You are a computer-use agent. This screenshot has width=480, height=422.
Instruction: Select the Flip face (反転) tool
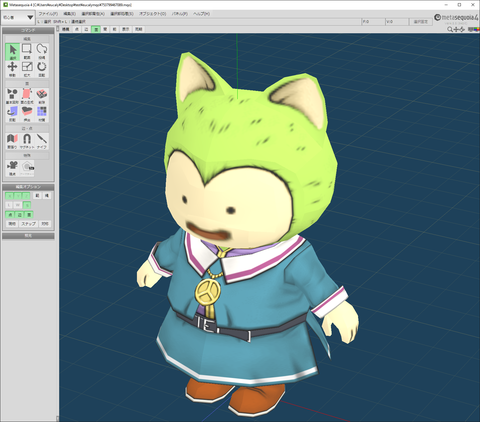tap(13, 114)
